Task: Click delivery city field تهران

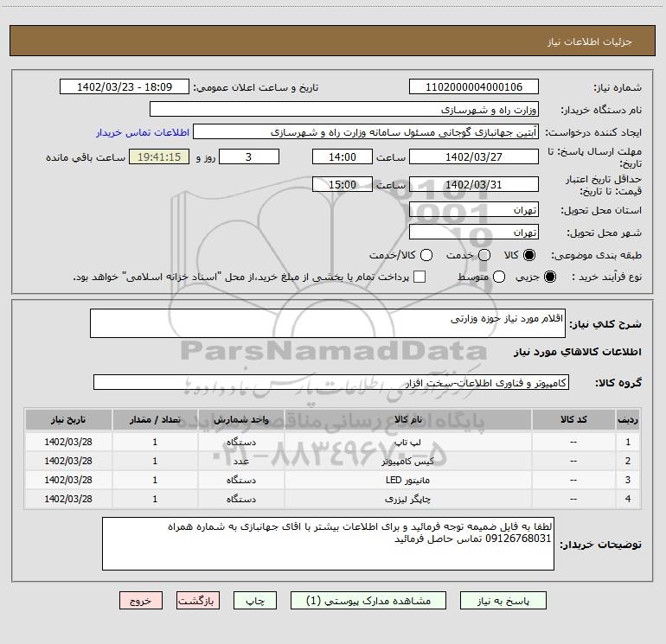Action: (474, 233)
